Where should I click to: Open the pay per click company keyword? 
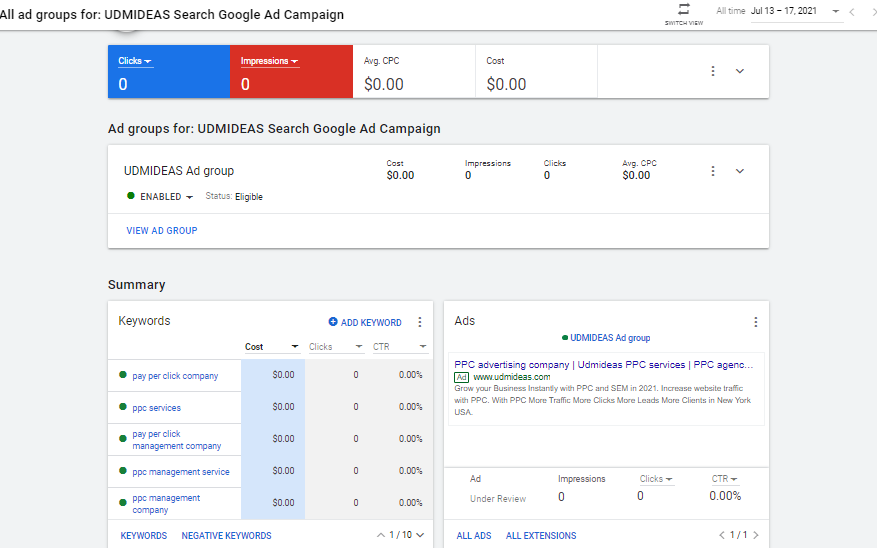click(175, 376)
